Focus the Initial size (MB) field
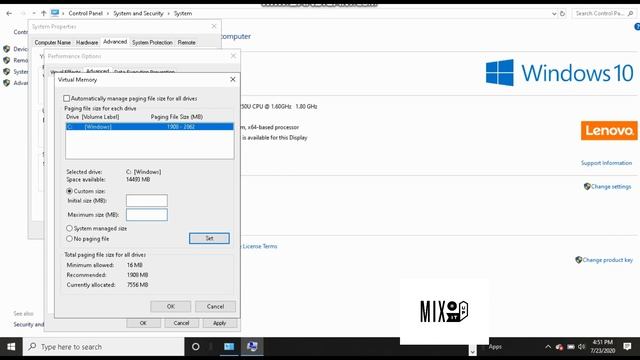The height and width of the screenshot is (360, 640). click(147, 200)
